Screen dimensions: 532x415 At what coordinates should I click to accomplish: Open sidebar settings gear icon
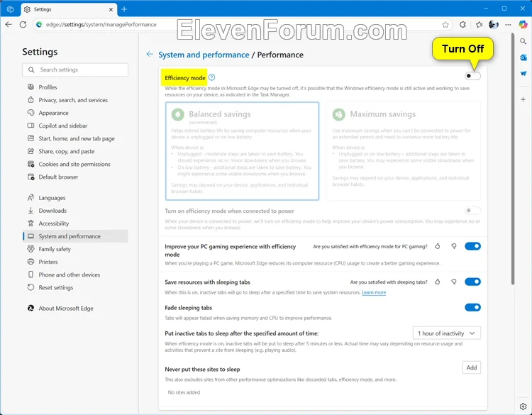(523, 406)
